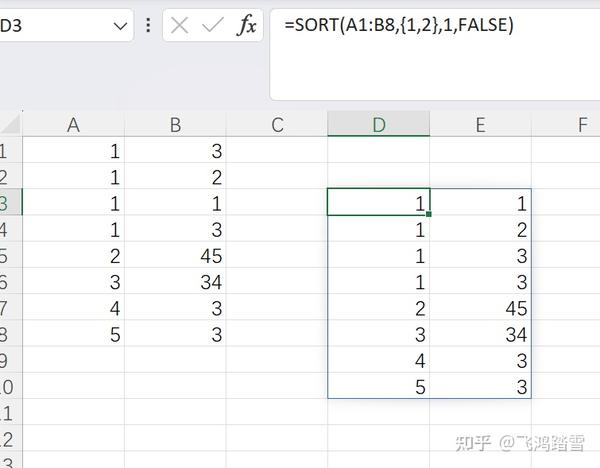The width and height of the screenshot is (600, 468).
Task: Select cell B6 containing 34
Action: (175, 283)
